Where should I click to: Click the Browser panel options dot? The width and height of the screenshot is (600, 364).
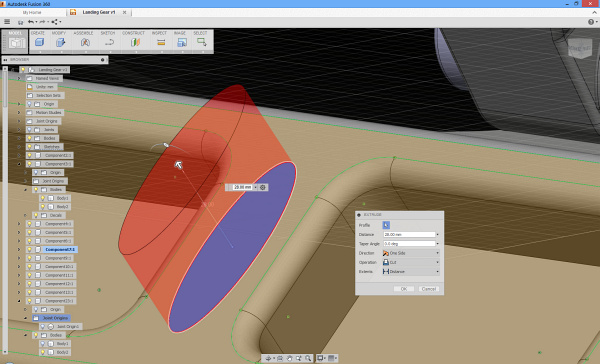point(103,60)
